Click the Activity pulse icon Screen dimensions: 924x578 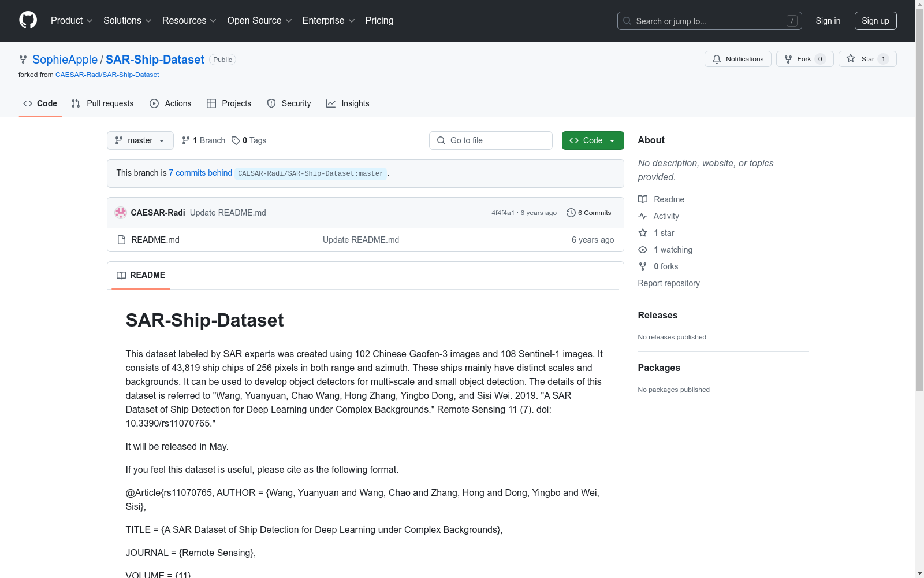pyautogui.click(x=643, y=216)
